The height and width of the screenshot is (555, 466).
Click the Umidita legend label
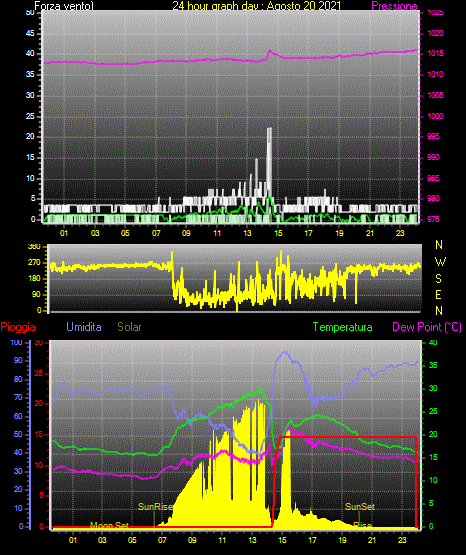[x=84, y=327]
